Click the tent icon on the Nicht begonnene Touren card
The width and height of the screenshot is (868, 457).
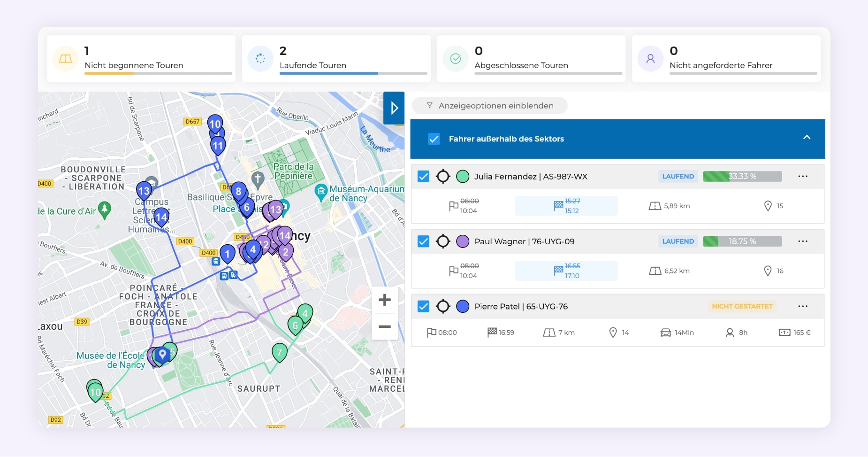66,58
